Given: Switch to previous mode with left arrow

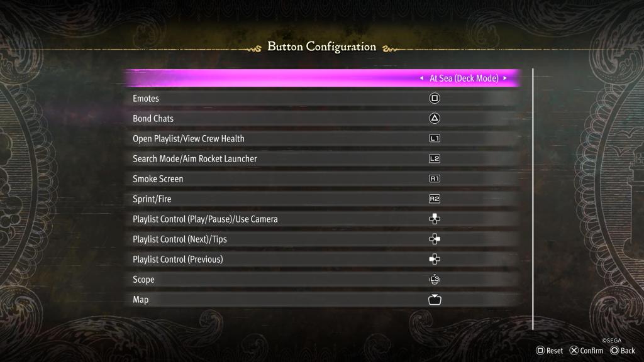Looking at the screenshot, I should point(421,79).
